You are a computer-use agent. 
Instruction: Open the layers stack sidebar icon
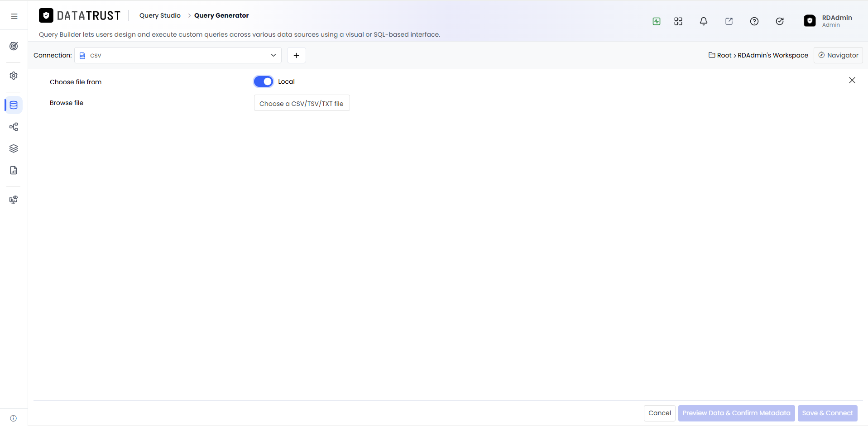pos(14,148)
